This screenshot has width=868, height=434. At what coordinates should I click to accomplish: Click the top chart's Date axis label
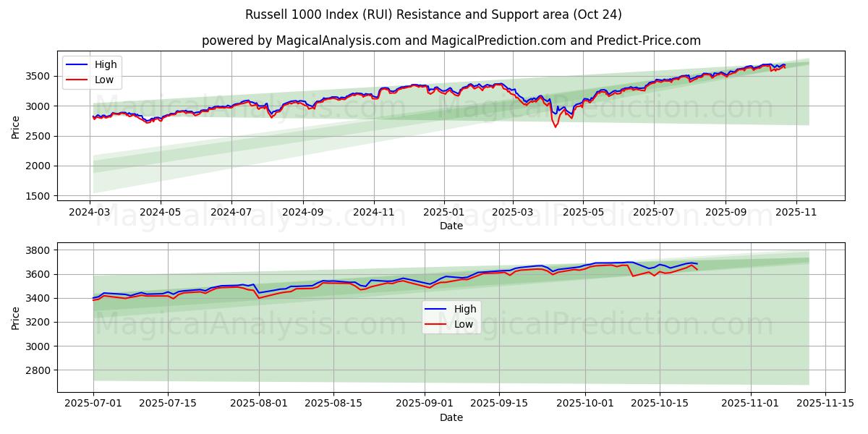pos(451,226)
